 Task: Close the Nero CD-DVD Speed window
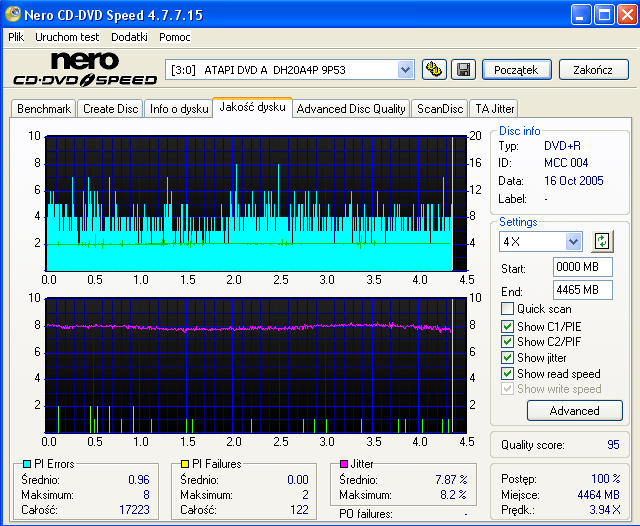[627, 15]
